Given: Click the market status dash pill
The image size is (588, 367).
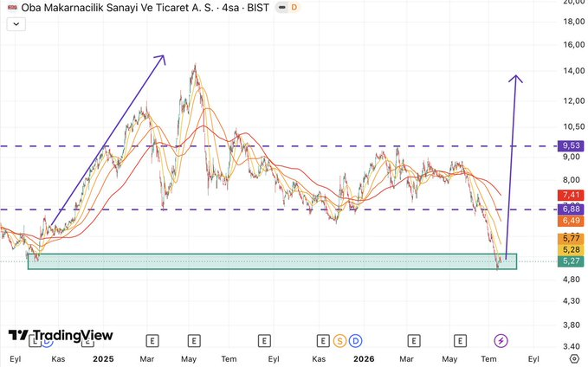Looking at the screenshot, I should (282, 8).
